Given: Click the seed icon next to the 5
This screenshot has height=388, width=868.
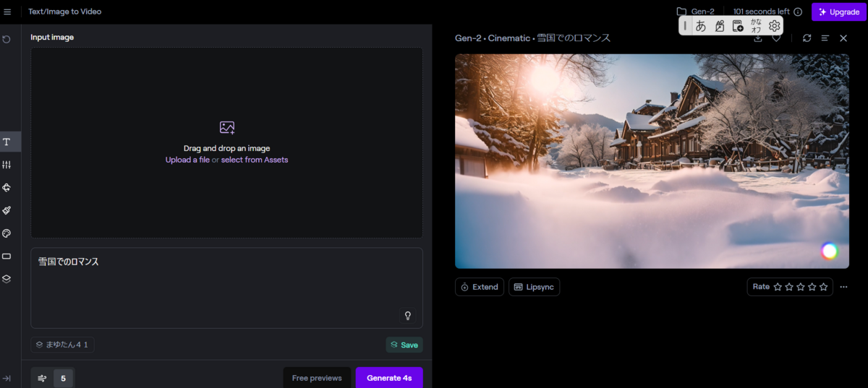Looking at the screenshot, I should pos(42,378).
